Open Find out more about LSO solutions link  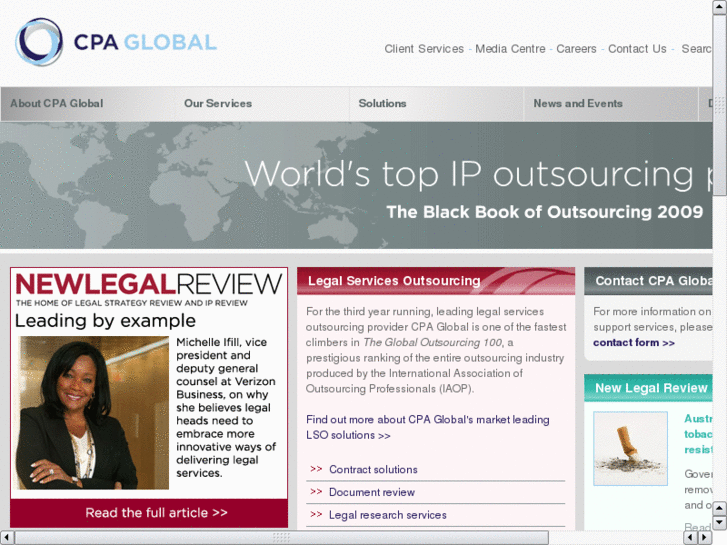pos(427,427)
